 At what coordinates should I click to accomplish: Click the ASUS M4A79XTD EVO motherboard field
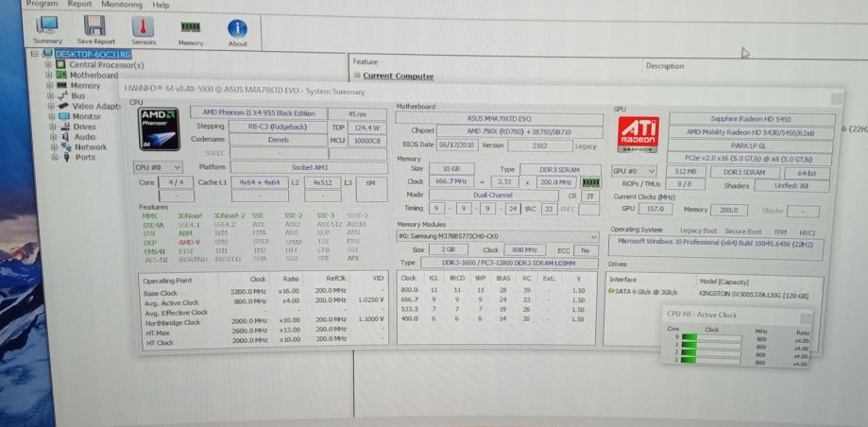pos(500,118)
